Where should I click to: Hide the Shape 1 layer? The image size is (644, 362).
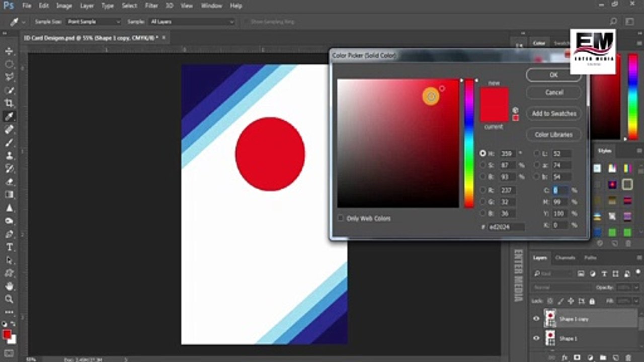[x=536, y=338]
